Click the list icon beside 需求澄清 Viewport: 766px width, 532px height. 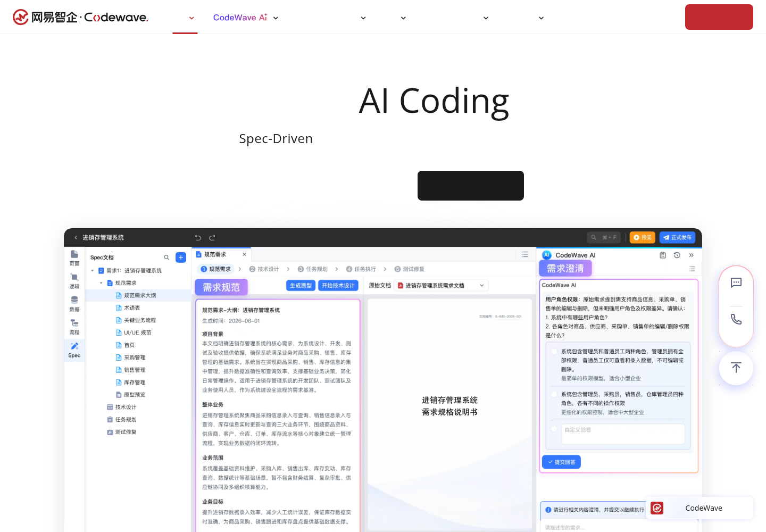tap(692, 269)
